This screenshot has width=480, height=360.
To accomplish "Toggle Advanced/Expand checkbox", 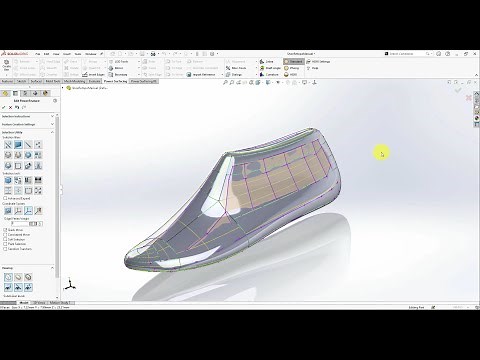I will (5, 198).
